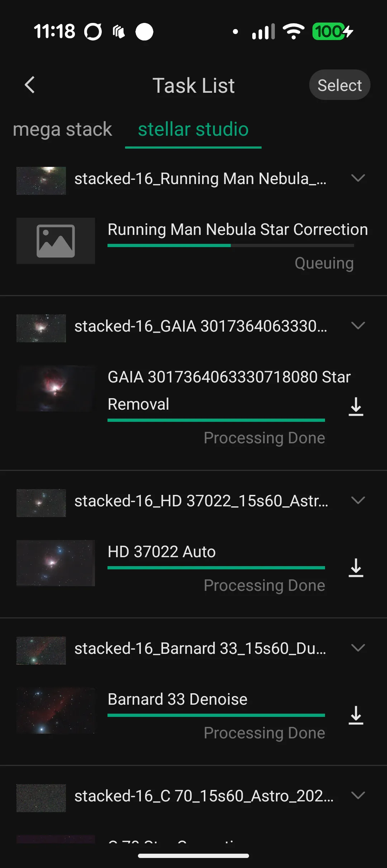387x868 pixels.
Task: Download the HD 37022 Auto result
Action: [x=356, y=568]
